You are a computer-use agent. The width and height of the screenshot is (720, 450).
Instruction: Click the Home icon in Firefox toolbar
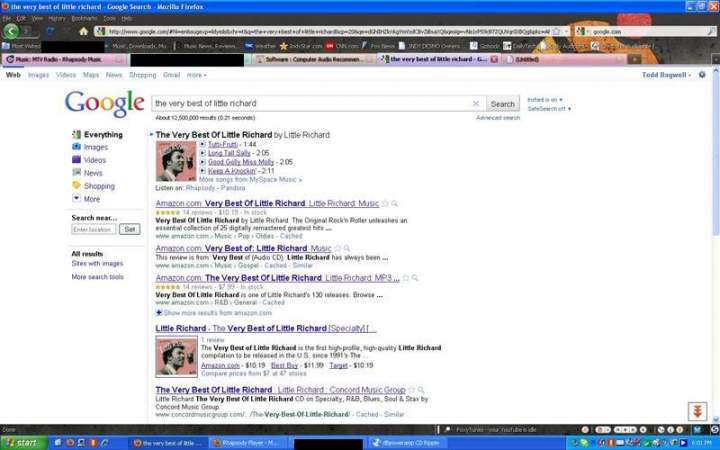[x=84, y=31]
